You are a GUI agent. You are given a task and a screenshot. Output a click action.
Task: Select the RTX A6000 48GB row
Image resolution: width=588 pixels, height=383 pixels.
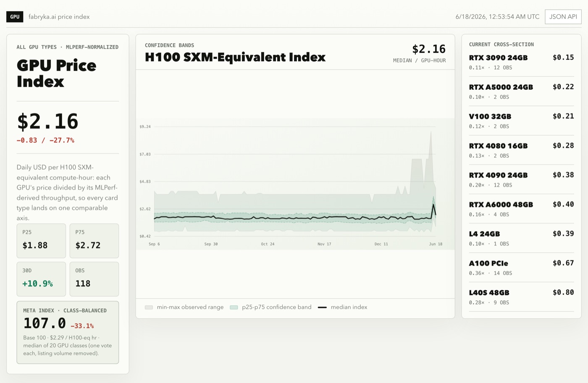click(x=521, y=209)
